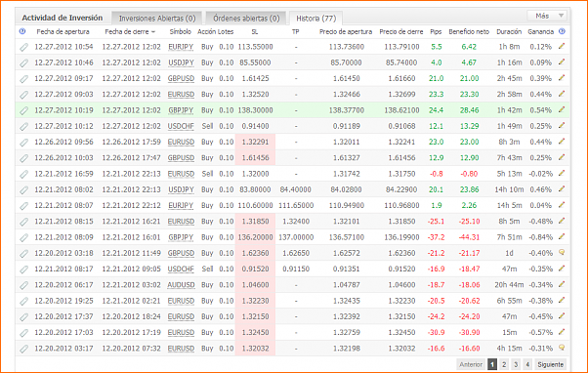Click pencil edit icon in 21.00 profit row

coord(562,78)
